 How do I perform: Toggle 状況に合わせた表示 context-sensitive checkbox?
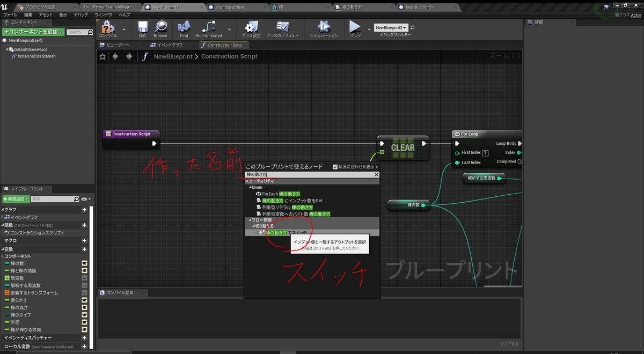point(335,167)
